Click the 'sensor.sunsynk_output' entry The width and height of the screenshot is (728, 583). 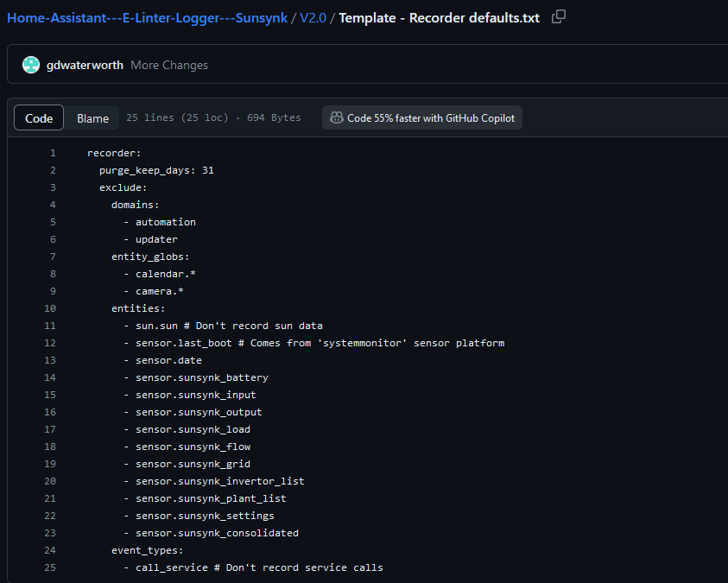[193, 412]
